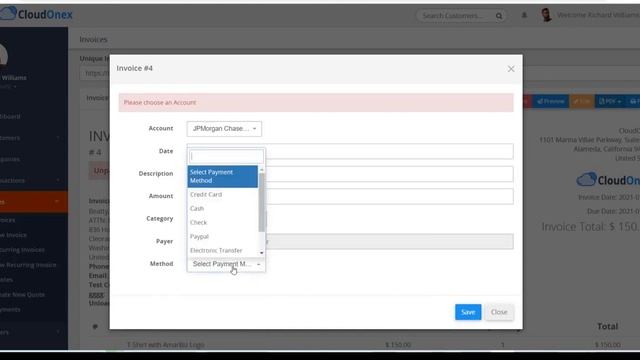Click the user avatar in header

pos(546,15)
